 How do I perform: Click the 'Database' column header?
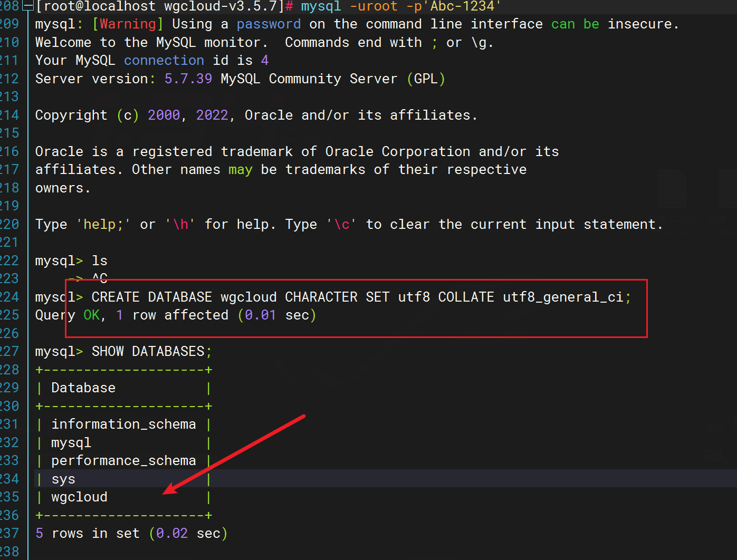click(83, 388)
